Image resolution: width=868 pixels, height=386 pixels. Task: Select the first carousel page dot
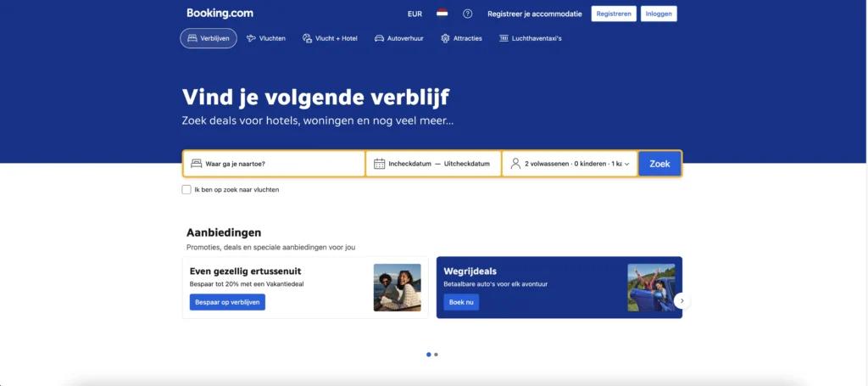click(x=428, y=355)
